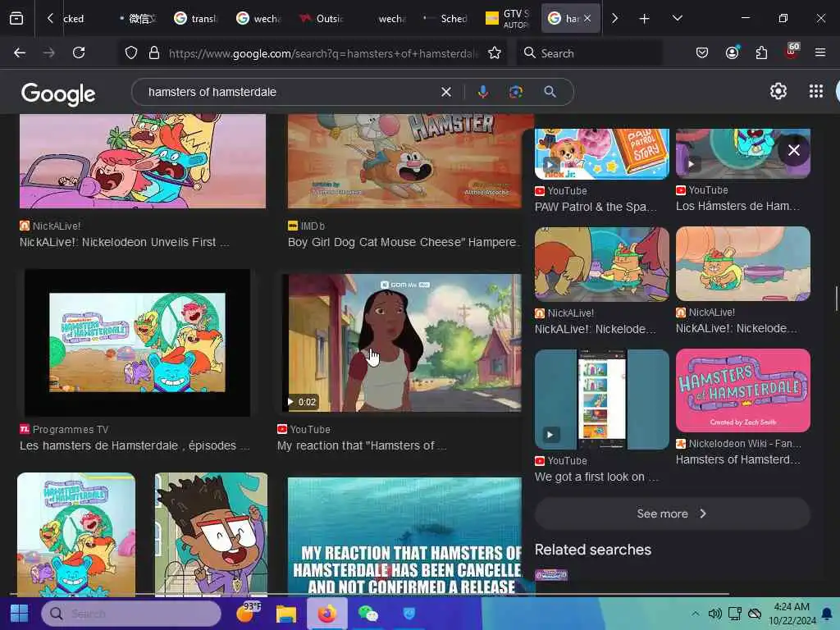Open the Windows Start menu
This screenshot has height=630, width=840.
click(x=20, y=614)
